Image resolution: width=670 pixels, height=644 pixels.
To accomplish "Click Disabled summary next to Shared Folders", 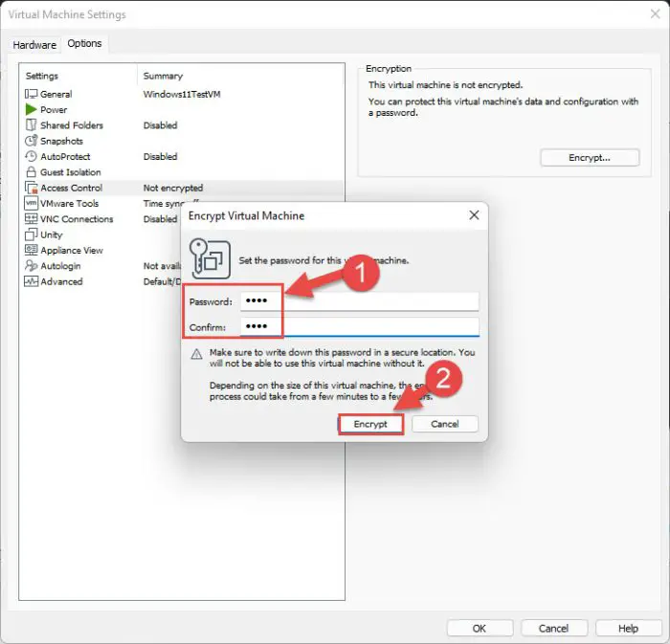I will 160,125.
